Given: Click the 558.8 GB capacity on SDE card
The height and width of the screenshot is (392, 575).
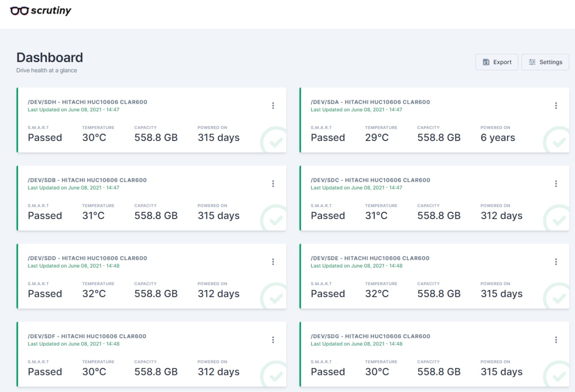Looking at the screenshot, I should click(x=439, y=294).
